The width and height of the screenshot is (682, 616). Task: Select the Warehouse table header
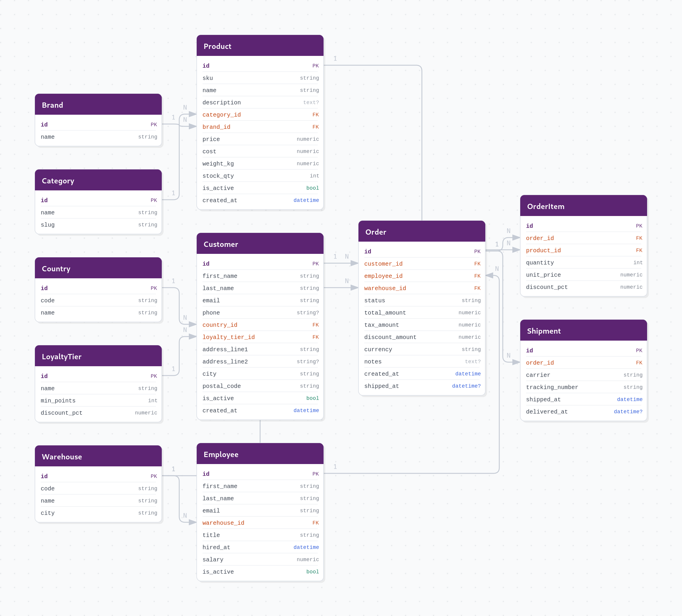(x=98, y=456)
